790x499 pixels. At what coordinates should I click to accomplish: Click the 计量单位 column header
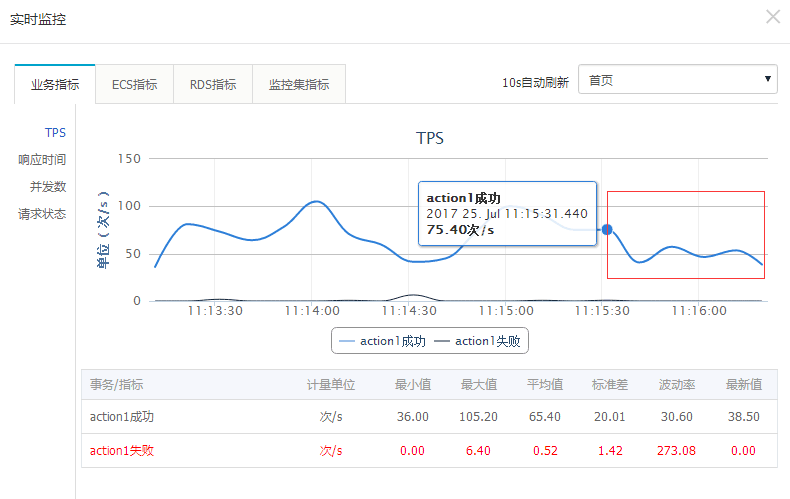[331, 385]
